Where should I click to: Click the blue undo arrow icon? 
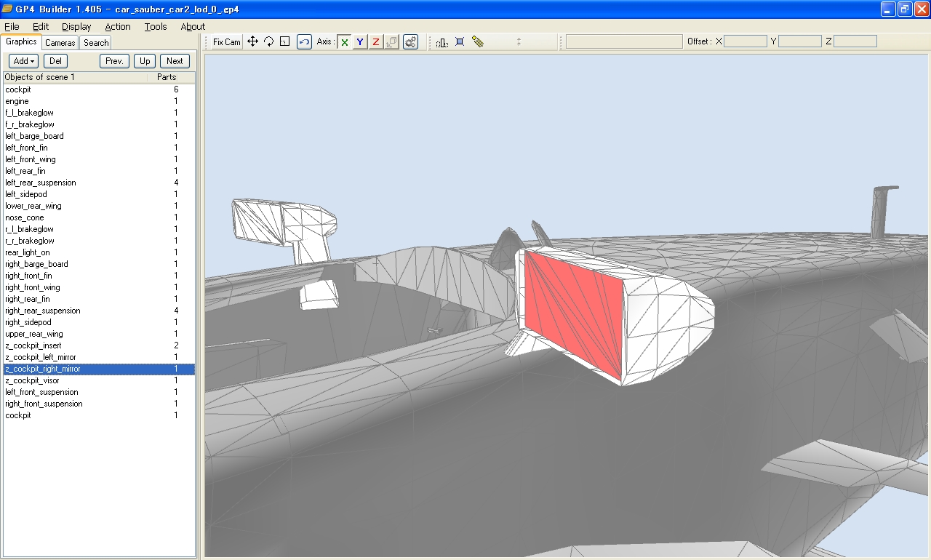pyautogui.click(x=304, y=41)
